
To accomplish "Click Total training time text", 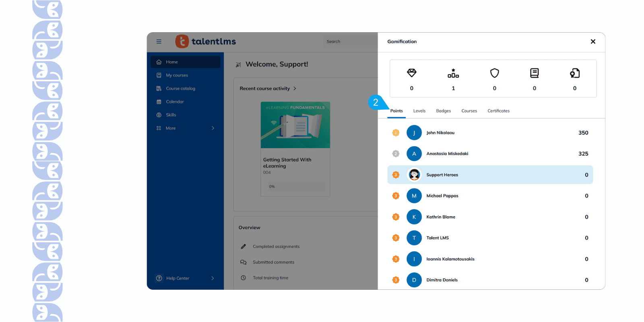I will 270,278.
